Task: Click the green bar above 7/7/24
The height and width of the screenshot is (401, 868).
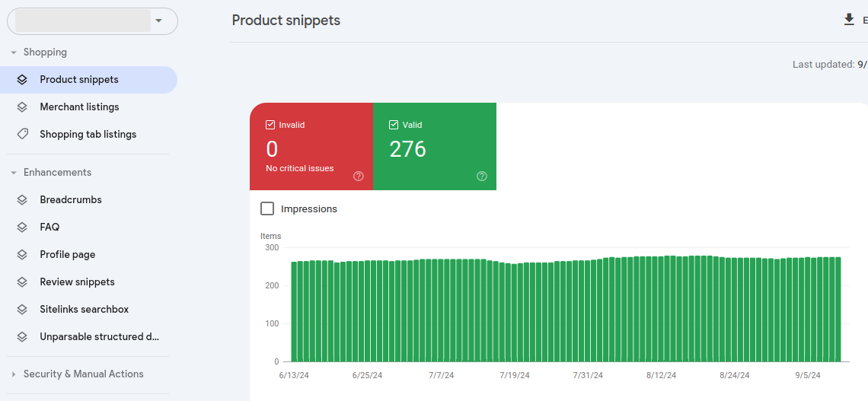Action: point(441,310)
